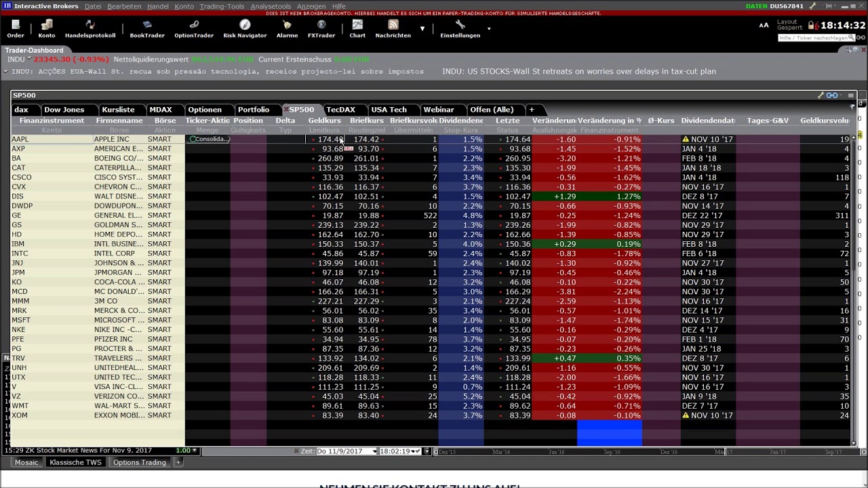Open the Trading-Tools menu
The width and height of the screenshot is (868, 488).
[x=222, y=6]
